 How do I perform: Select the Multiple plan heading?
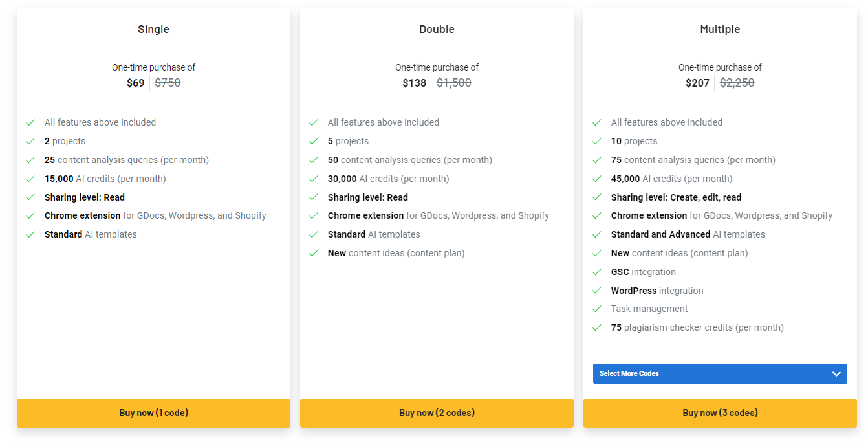tap(720, 29)
